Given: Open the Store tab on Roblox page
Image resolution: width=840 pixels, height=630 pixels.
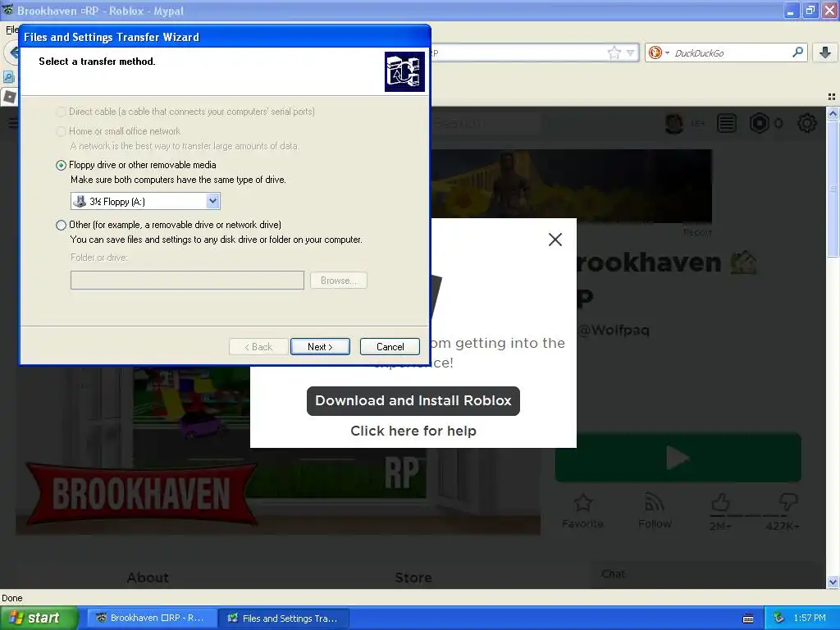Looking at the screenshot, I should [x=413, y=577].
